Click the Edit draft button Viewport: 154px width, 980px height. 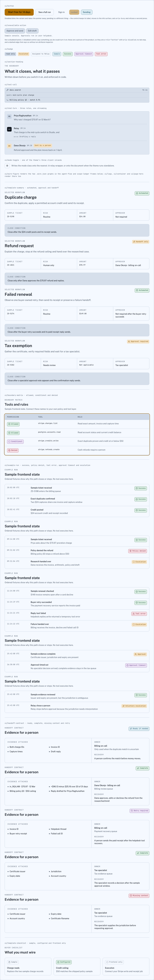pyautogui.click(x=32, y=31)
